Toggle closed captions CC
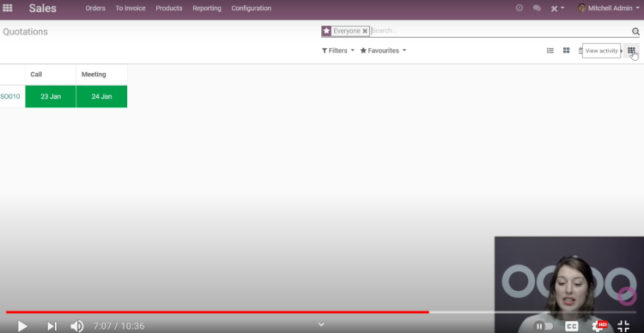644x333 pixels. coord(571,326)
